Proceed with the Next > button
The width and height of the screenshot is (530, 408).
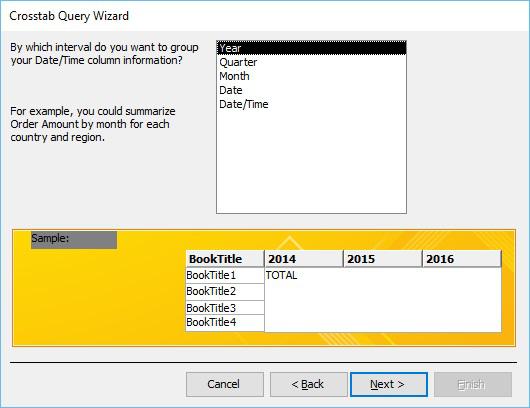(389, 384)
